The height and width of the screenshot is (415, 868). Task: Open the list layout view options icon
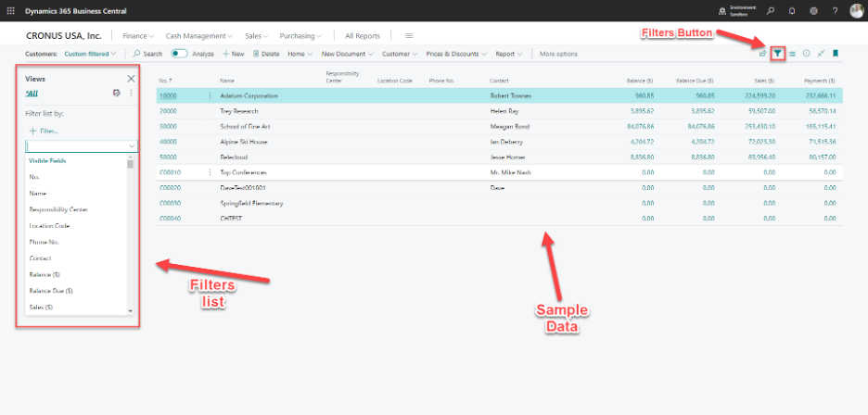click(x=792, y=54)
